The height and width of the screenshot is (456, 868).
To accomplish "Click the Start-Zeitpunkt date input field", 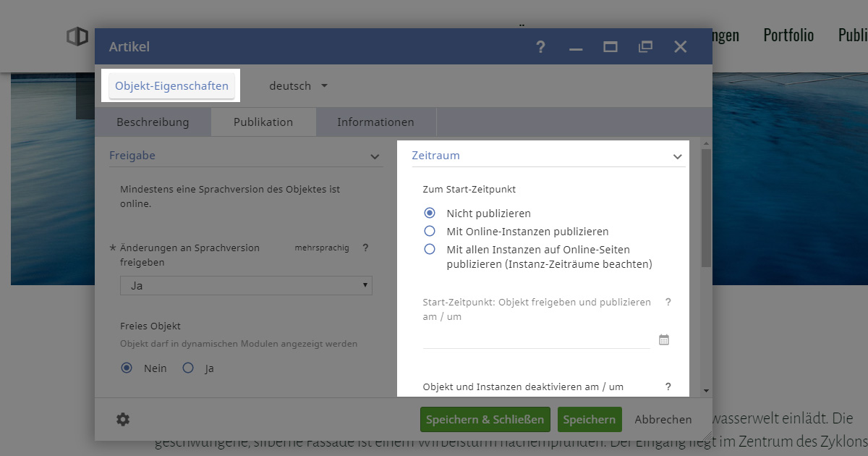I will (x=536, y=339).
